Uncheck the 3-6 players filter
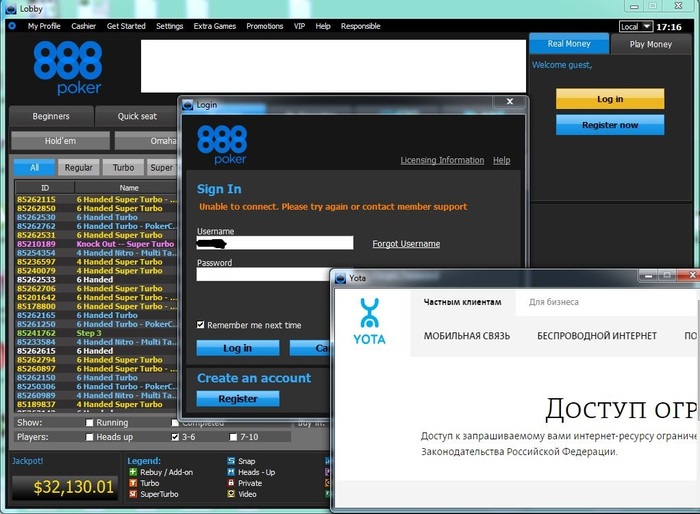 [x=175, y=437]
